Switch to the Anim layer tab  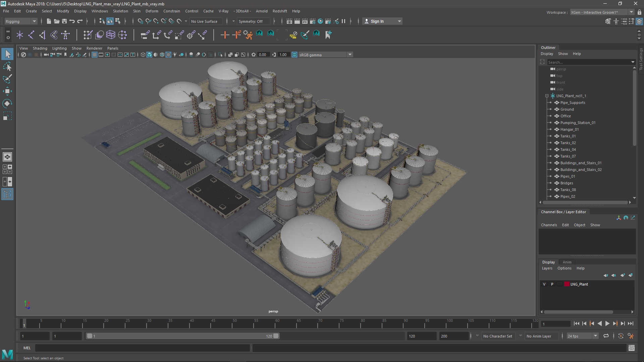(x=567, y=262)
